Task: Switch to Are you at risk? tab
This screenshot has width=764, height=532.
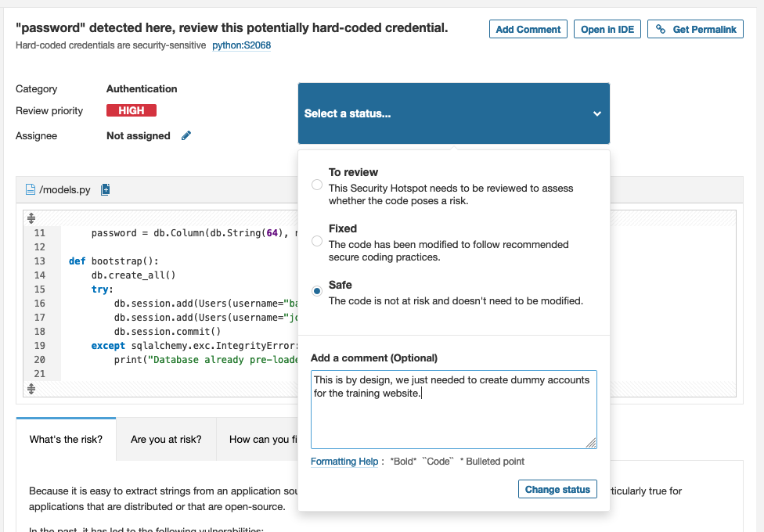Action: coord(166,440)
